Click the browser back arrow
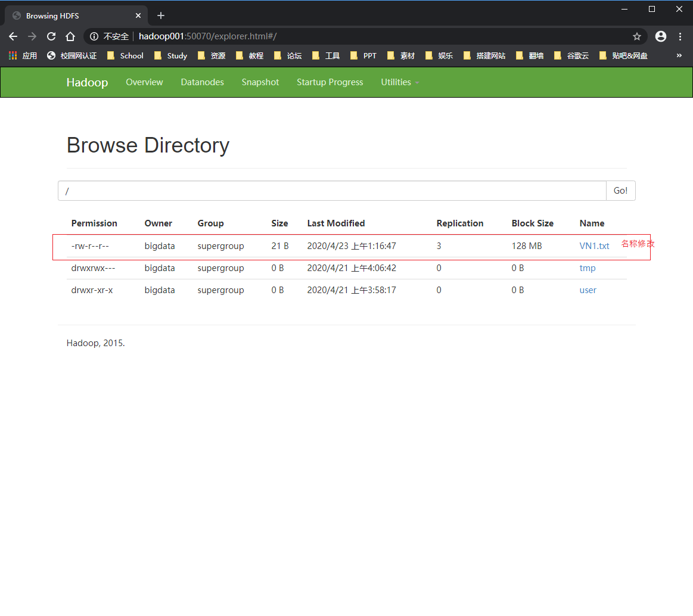Screen dimensions: 693x616 click(13, 36)
